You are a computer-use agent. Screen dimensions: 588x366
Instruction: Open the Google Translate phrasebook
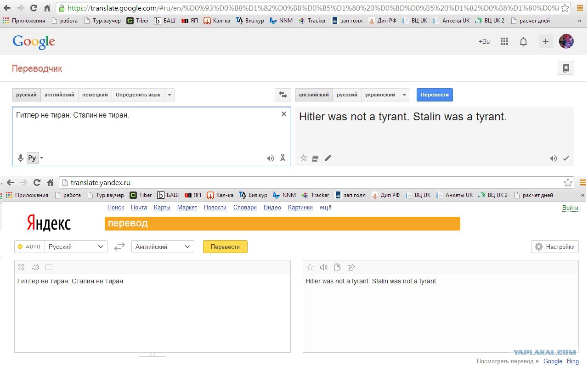point(566,68)
